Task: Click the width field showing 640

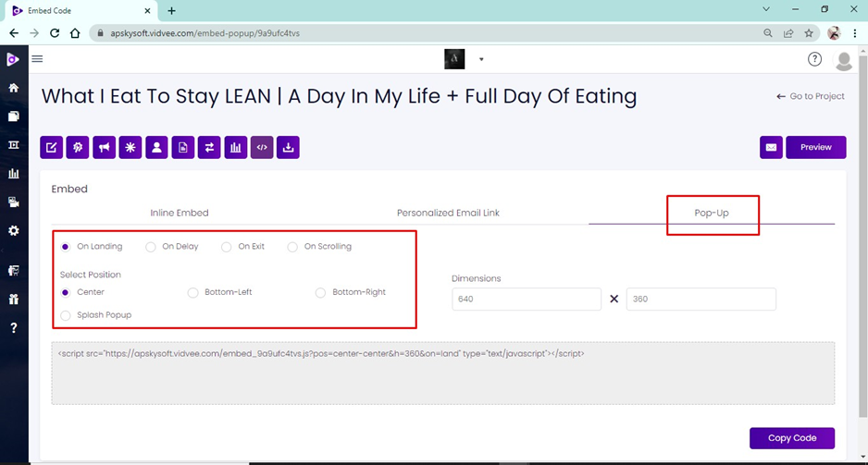Action: [527, 300]
